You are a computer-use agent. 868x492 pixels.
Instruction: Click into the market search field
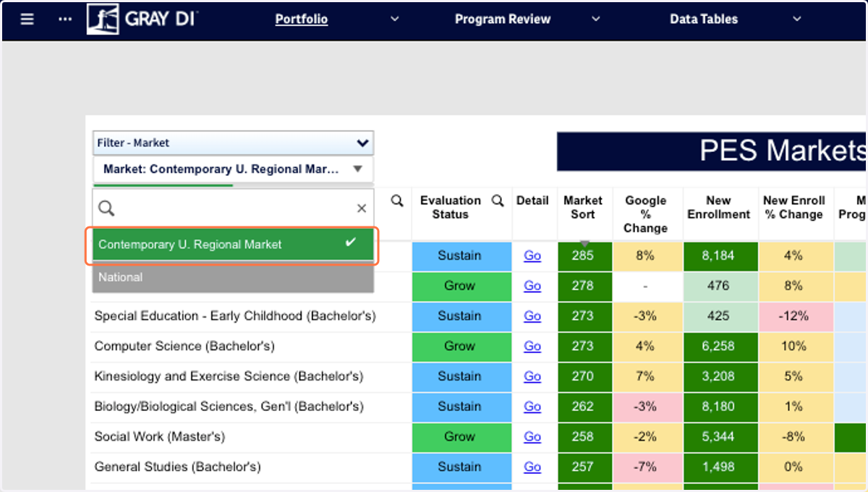point(233,209)
